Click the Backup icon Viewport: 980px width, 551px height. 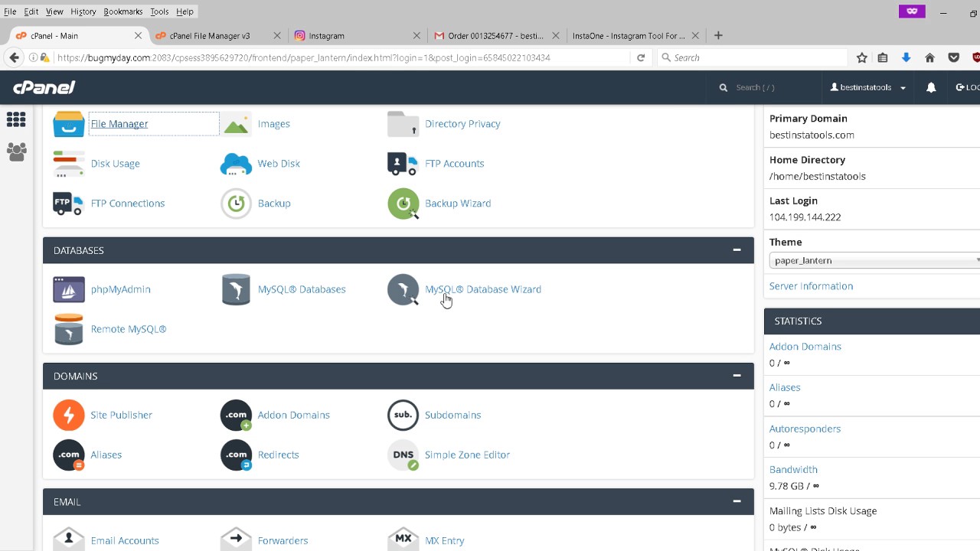[236, 204]
